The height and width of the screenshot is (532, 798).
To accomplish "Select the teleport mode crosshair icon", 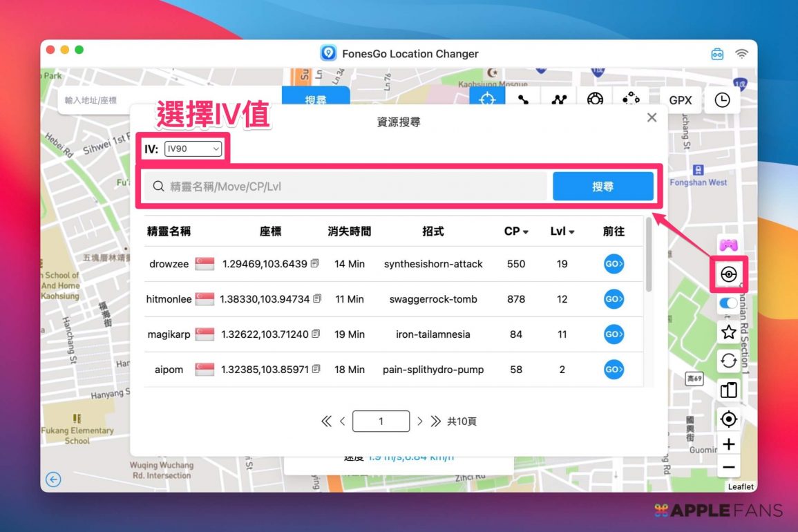I will click(x=487, y=99).
